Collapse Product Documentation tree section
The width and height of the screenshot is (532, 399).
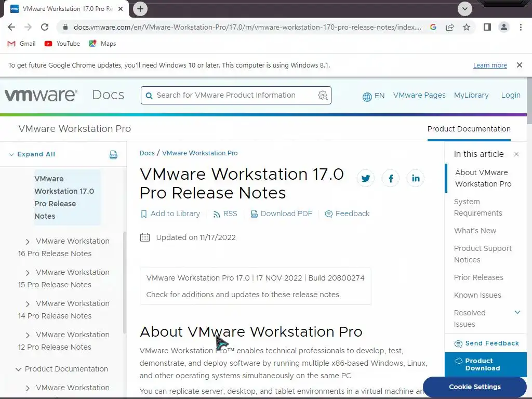pos(18,369)
